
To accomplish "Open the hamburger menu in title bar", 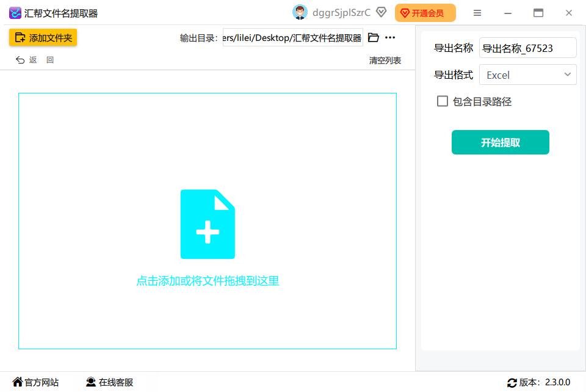I will coord(477,12).
